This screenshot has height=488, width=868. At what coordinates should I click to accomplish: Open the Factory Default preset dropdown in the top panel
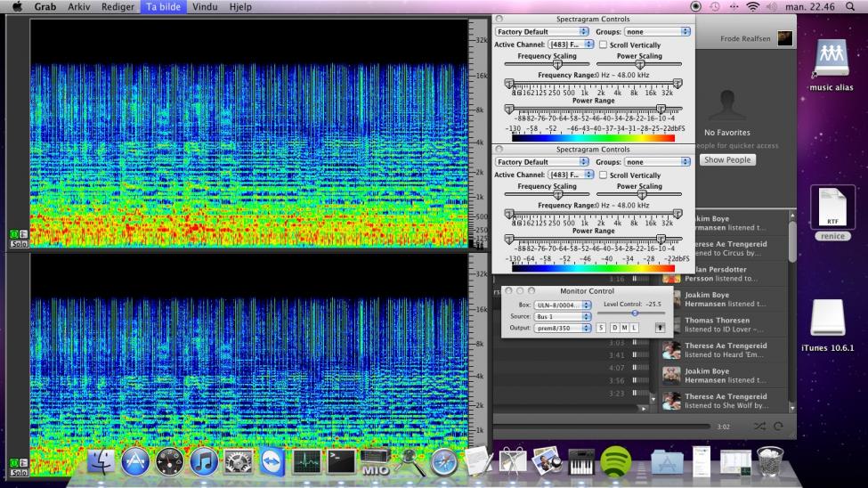[x=541, y=32]
